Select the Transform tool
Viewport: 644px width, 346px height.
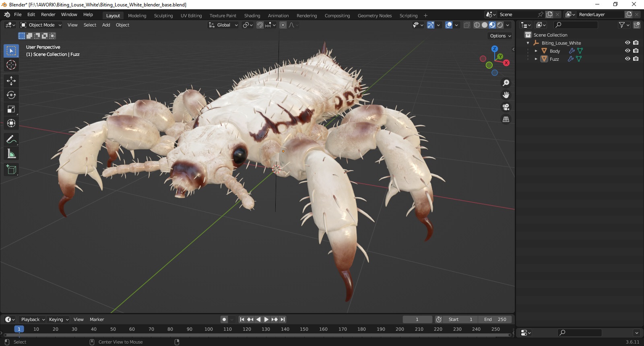click(x=11, y=123)
